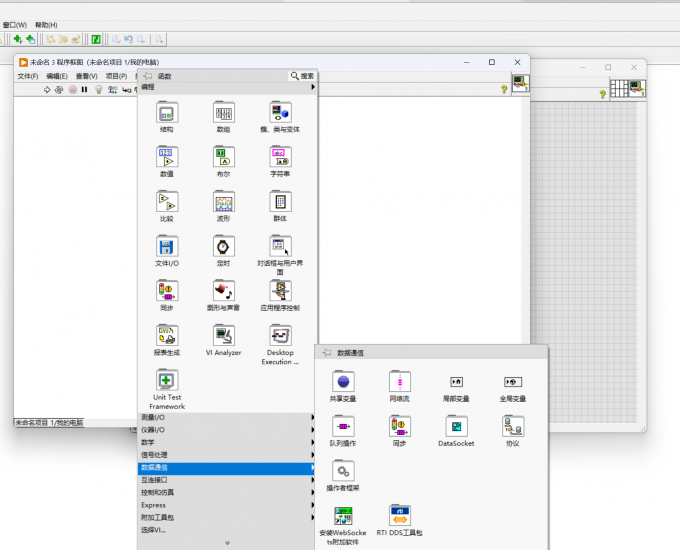
Task: Click VI icon in block diagram corner
Action: 520,83
